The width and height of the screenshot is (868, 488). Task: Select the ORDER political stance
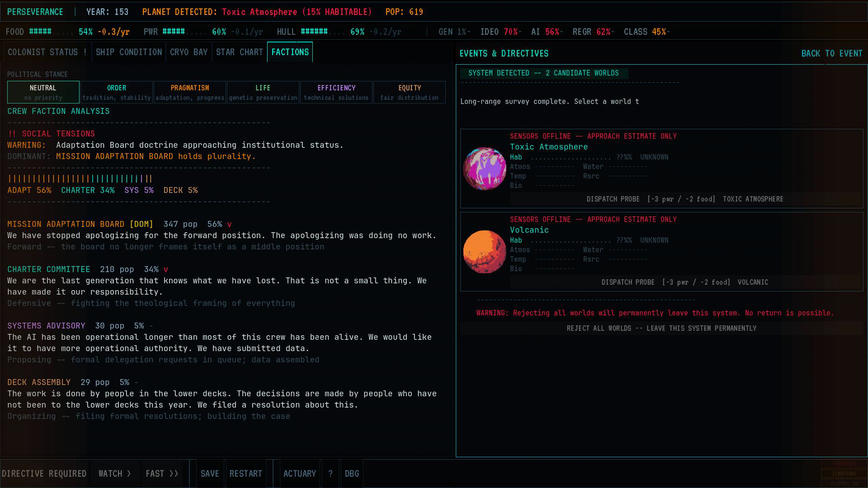(117, 92)
